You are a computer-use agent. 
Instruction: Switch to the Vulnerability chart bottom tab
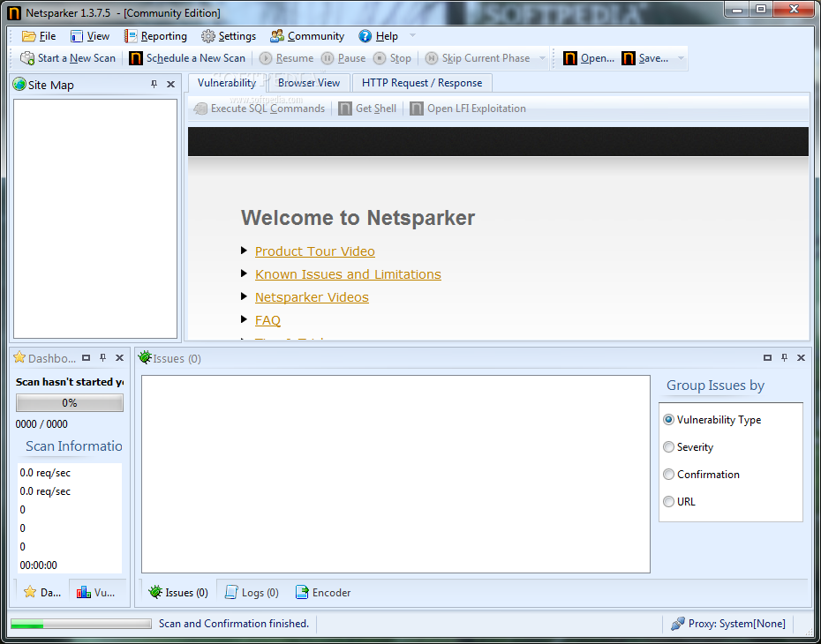click(96, 592)
